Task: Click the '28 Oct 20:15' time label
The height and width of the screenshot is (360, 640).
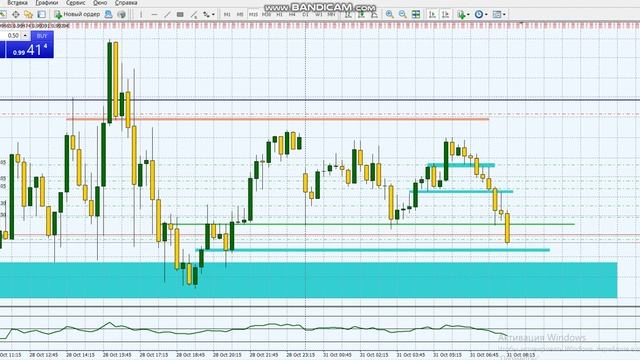Action: [227, 355]
